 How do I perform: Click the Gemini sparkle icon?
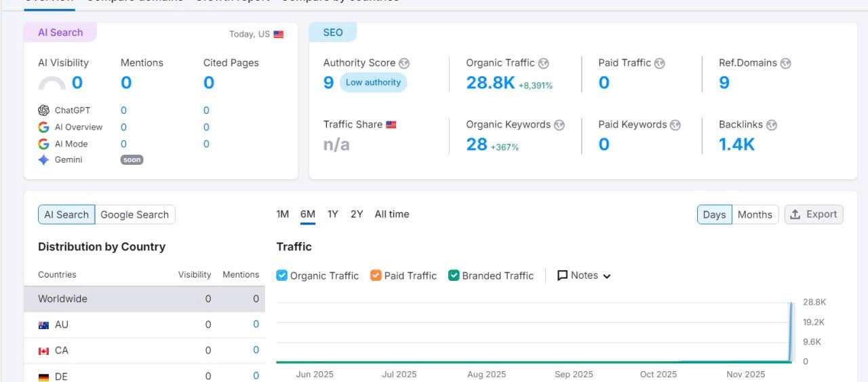43,160
